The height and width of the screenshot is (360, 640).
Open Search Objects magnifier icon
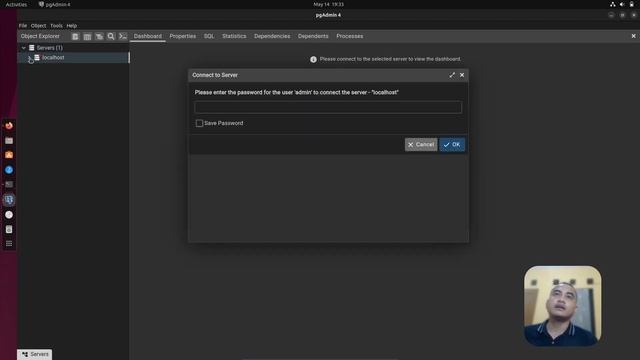click(x=111, y=36)
